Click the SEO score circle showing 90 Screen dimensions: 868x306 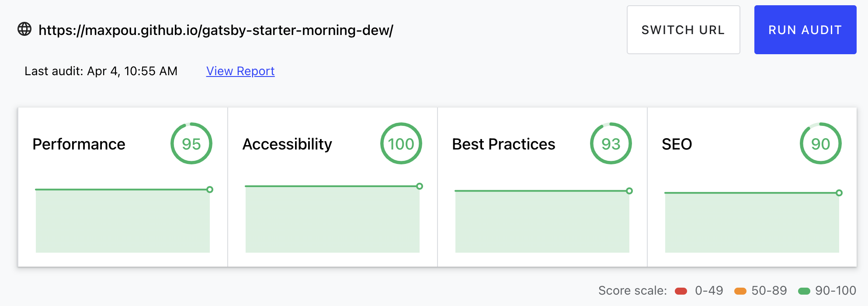click(820, 144)
